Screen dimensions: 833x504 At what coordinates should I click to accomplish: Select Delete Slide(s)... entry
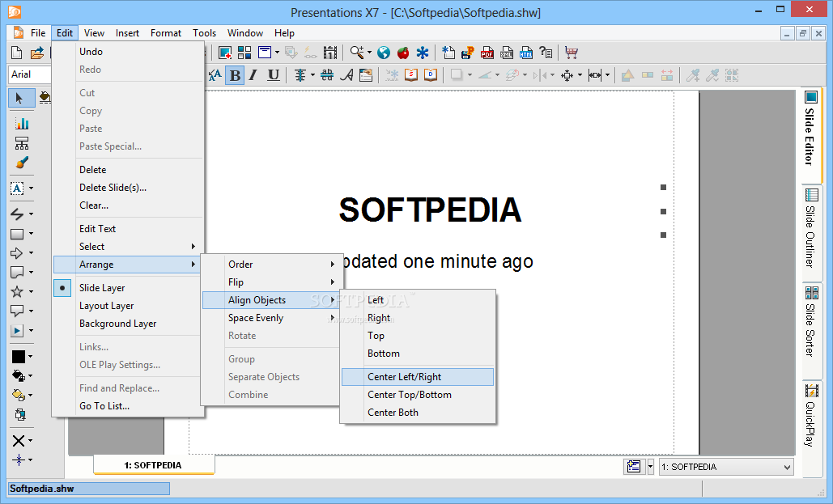tap(128, 188)
